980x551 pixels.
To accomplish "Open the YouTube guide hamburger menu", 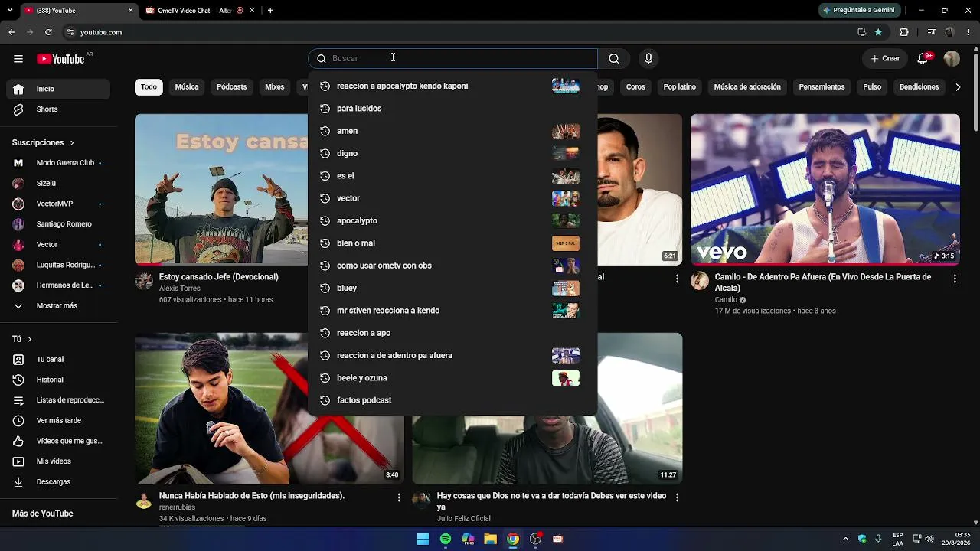I will click(18, 59).
